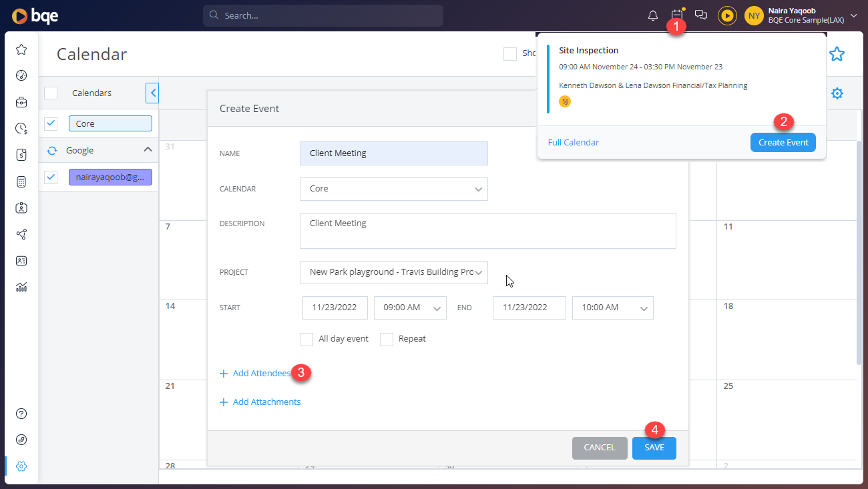The width and height of the screenshot is (868, 489).
Task: Select the Contacts card icon in sidebar
Action: (x=21, y=260)
